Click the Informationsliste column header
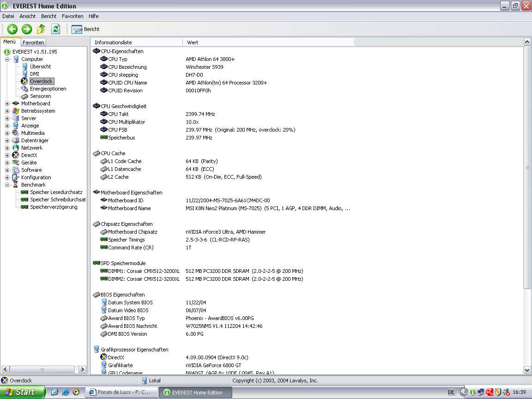This screenshot has width=532, height=399. pos(137,42)
